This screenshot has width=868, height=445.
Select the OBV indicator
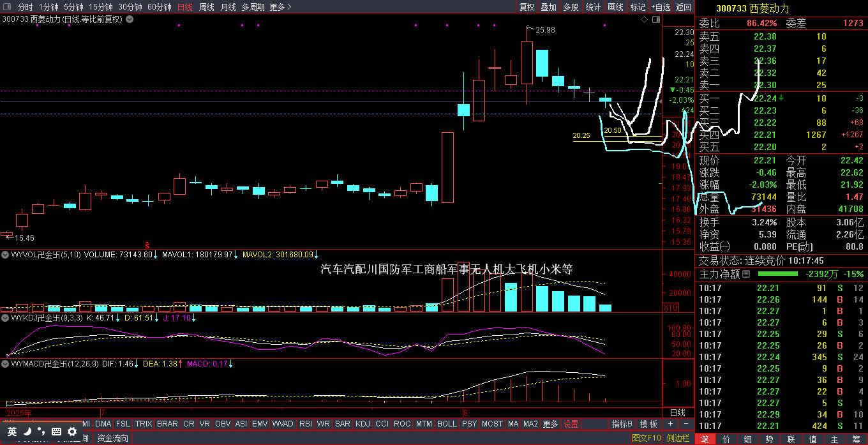click(x=223, y=423)
